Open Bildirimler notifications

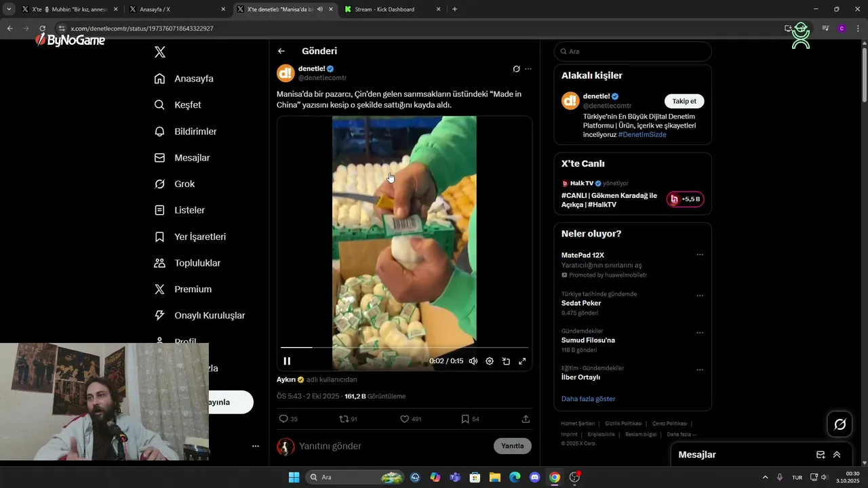pos(185,131)
